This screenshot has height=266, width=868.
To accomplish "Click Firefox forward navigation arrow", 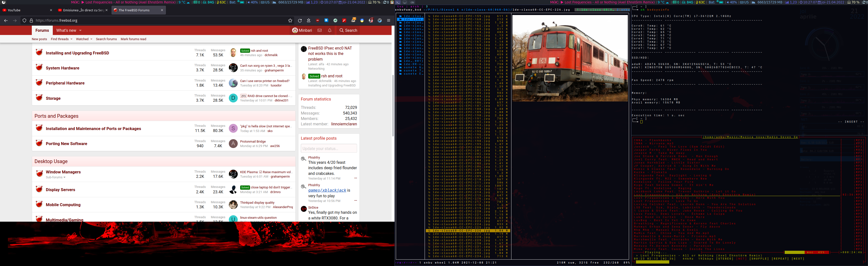I will [15, 20].
